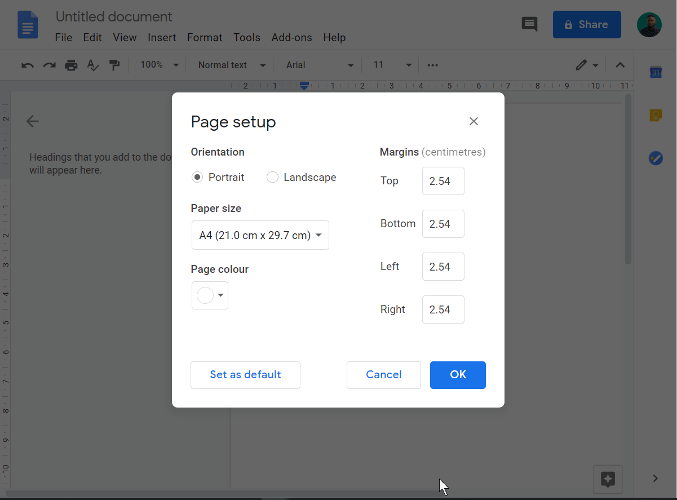
Task: Open the Tools menu
Action: pyautogui.click(x=247, y=38)
